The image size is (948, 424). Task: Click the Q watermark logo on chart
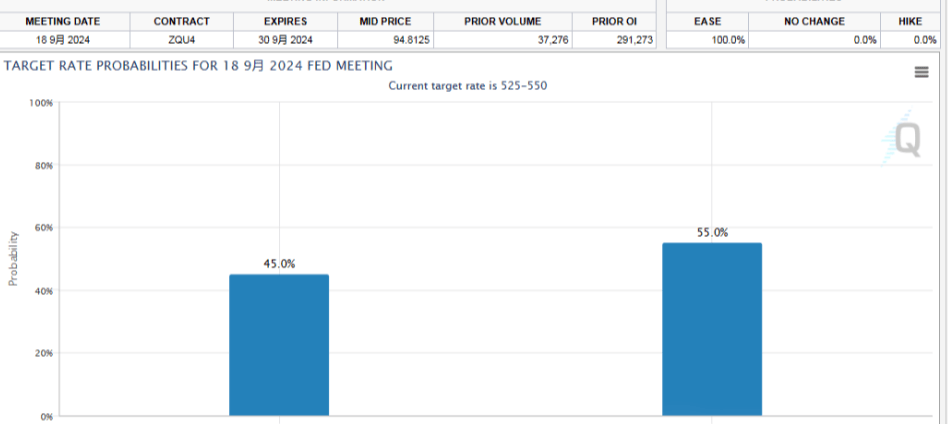click(x=904, y=139)
